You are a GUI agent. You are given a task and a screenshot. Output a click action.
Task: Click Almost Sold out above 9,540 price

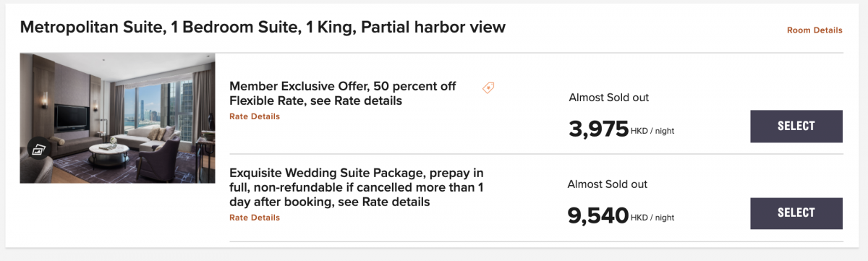(x=608, y=184)
